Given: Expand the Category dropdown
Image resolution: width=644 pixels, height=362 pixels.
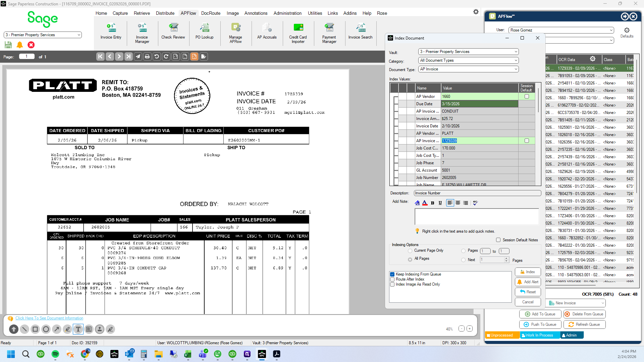Looking at the screenshot, I should [468, 60].
